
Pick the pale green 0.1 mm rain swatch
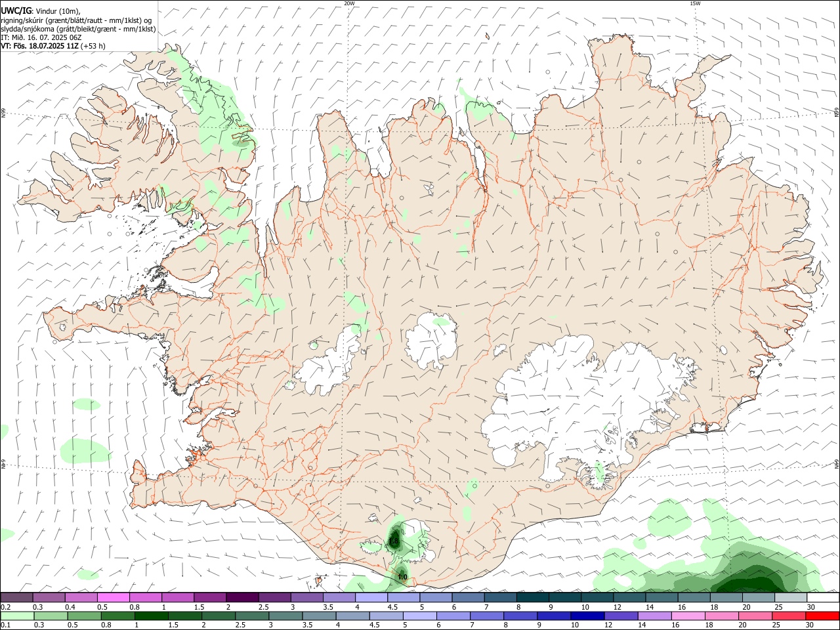(x=17, y=616)
